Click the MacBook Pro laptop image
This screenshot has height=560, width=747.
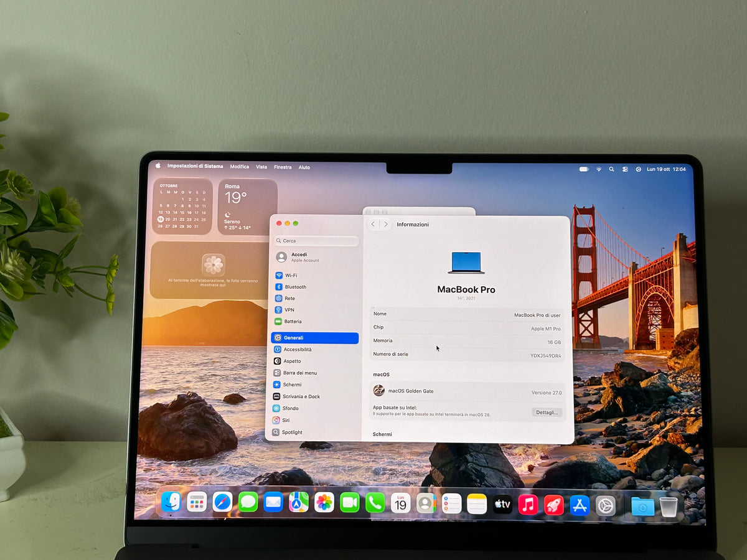(466, 263)
